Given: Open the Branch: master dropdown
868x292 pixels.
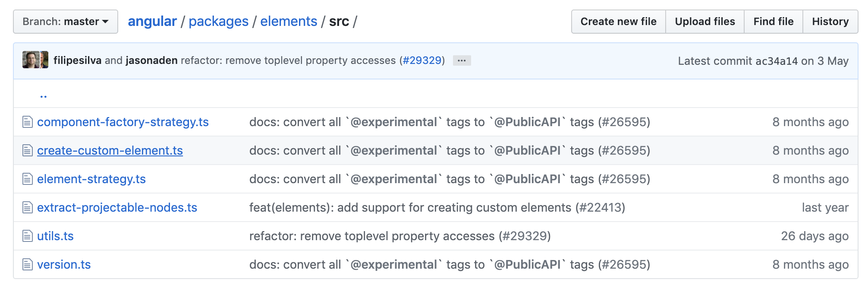Looking at the screenshot, I should point(66,22).
